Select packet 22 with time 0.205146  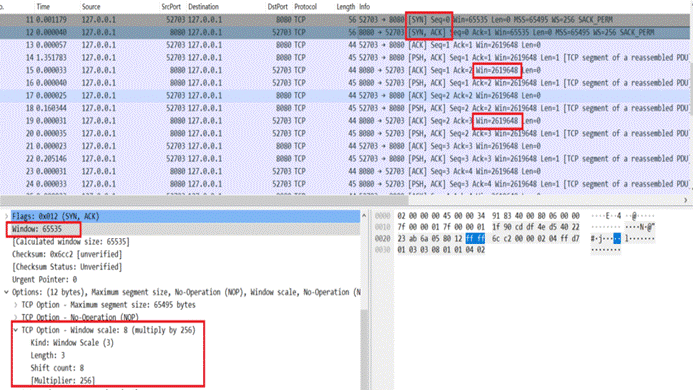coord(345,158)
